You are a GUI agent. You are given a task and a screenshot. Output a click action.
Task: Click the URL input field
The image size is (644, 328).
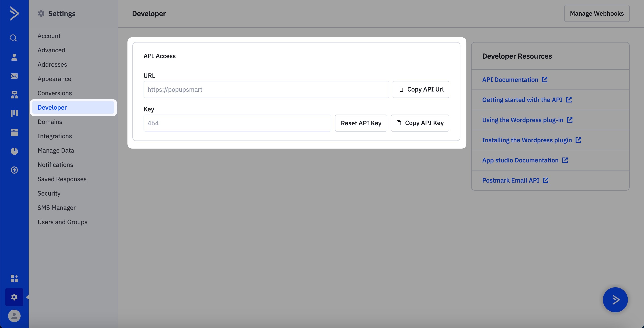click(266, 89)
